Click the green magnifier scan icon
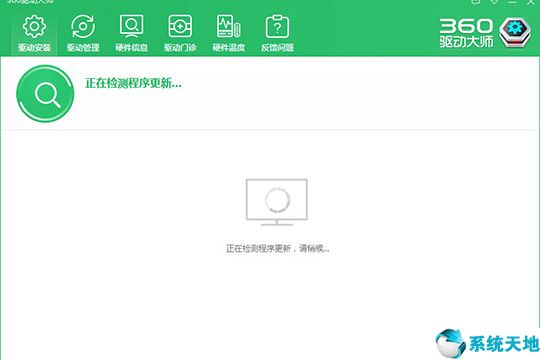Screen dimensions: 540x360 [x=45, y=93]
